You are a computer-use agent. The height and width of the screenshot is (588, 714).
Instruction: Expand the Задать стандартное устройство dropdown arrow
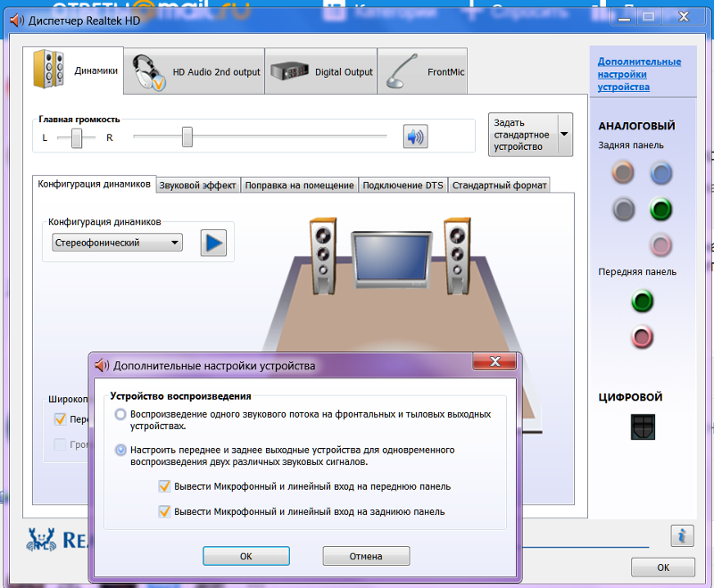[x=564, y=134]
